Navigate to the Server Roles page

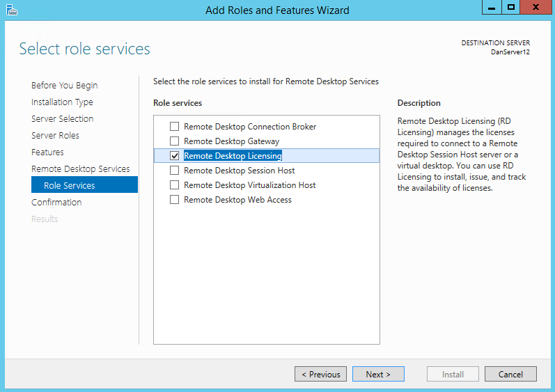click(55, 136)
